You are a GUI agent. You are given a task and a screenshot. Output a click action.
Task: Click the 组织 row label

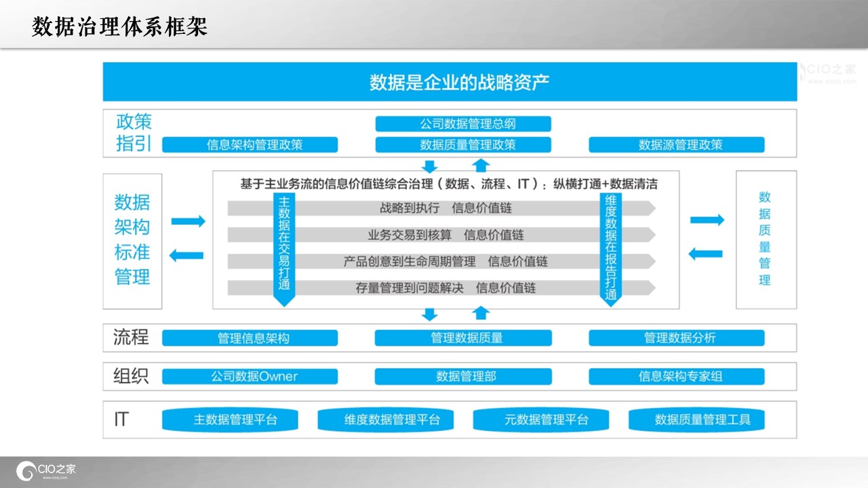point(131,376)
